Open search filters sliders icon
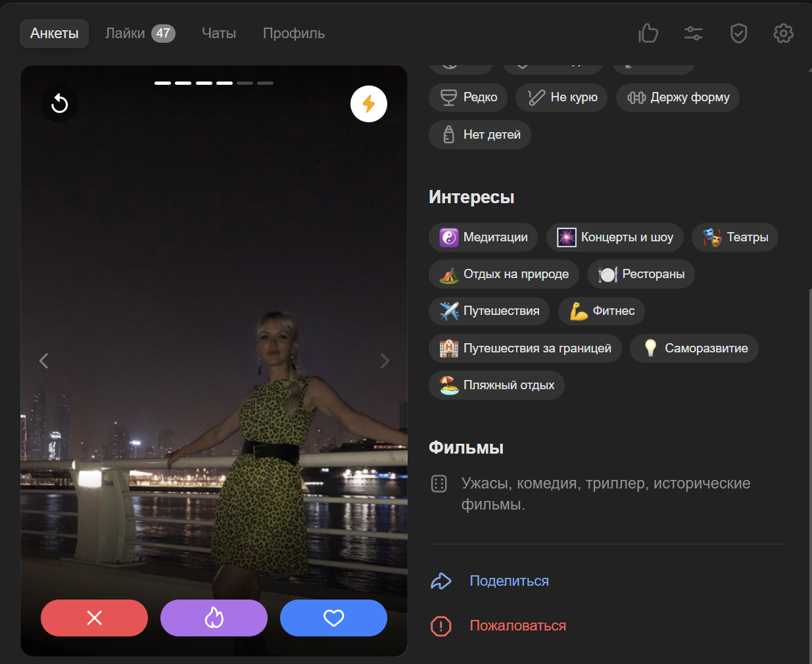This screenshot has width=812, height=664. coord(693,34)
